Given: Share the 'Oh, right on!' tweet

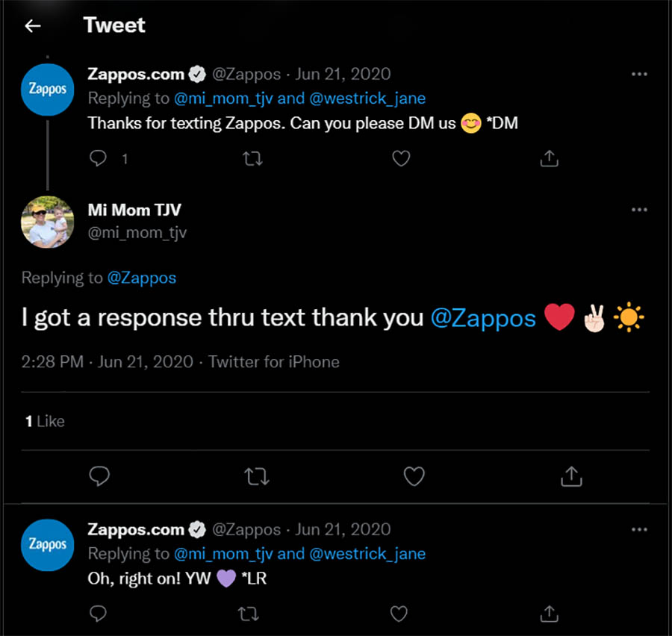Looking at the screenshot, I should click(x=549, y=614).
